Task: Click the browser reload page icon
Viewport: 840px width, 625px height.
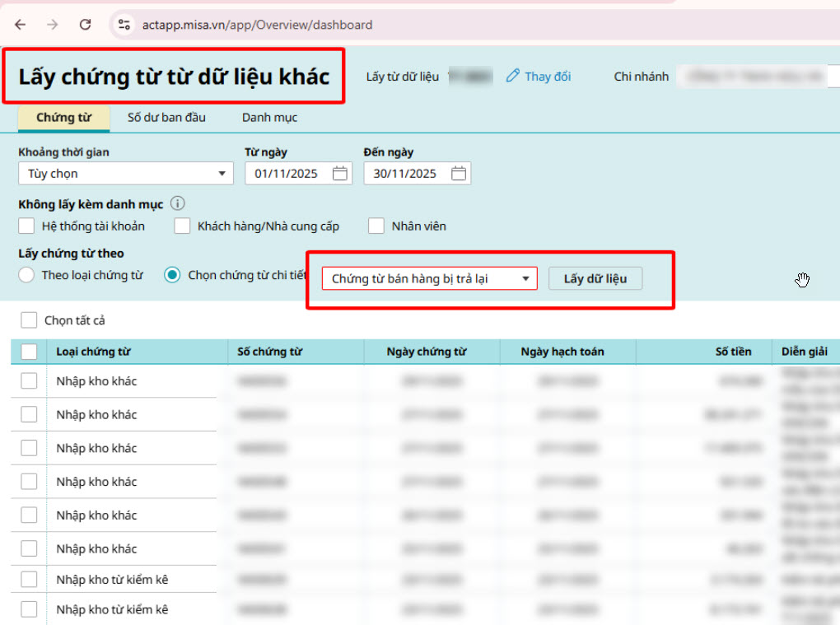Action: point(85,25)
